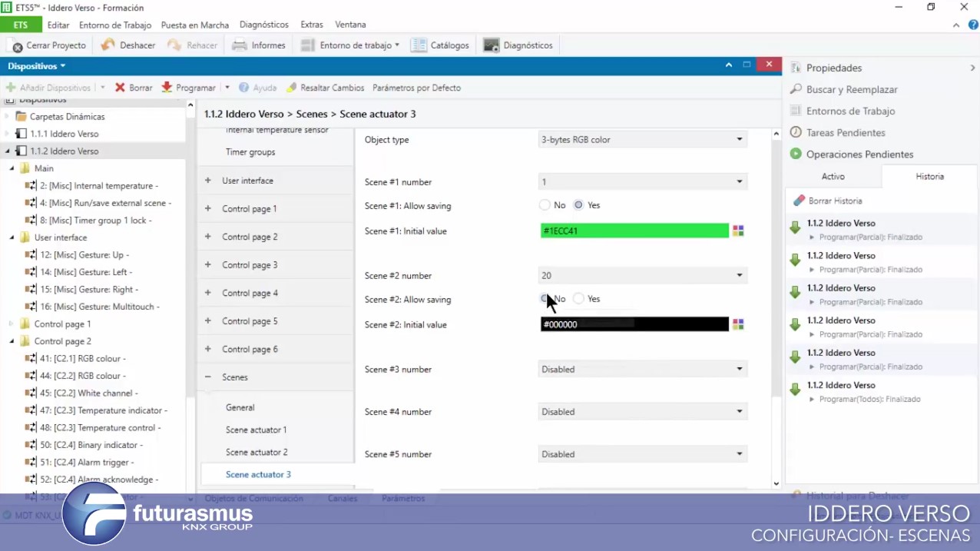Open the Puesta en Marcha menu
The image size is (980, 551).
pos(194,25)
